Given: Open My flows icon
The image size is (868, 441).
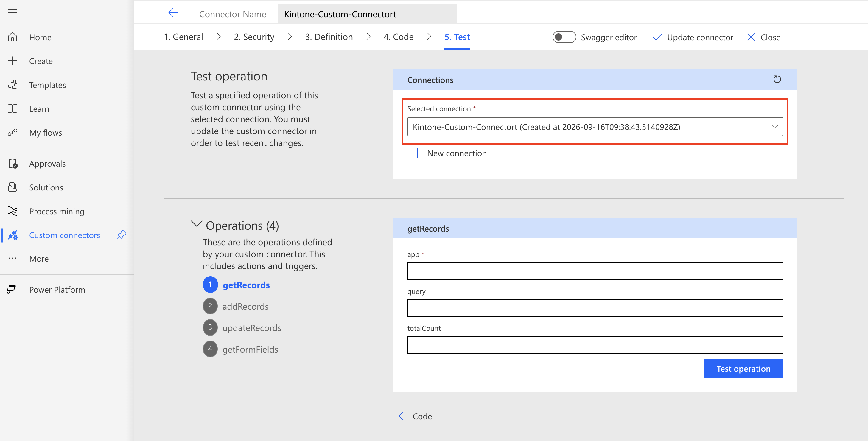Looking at the screenshot, I should click(x=13, y=133).
